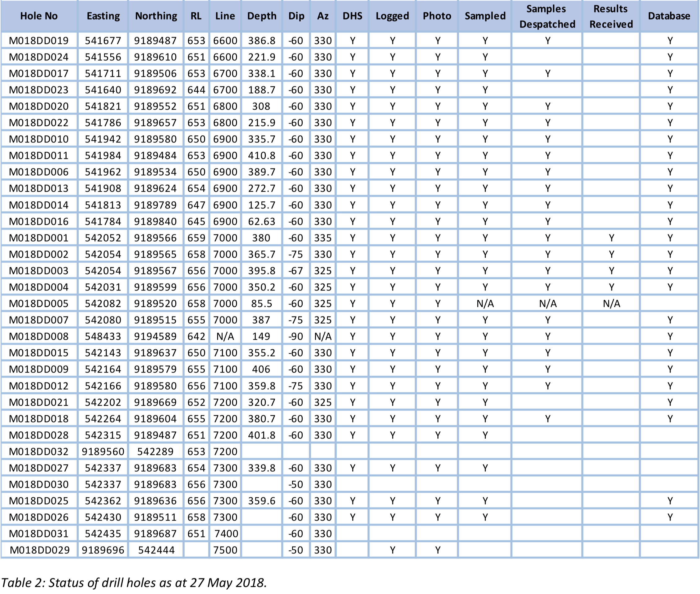Image resolution: width=700 pixels, height=594 pixels.
Task: Click the line value 7400
Action: click(226, 533)
